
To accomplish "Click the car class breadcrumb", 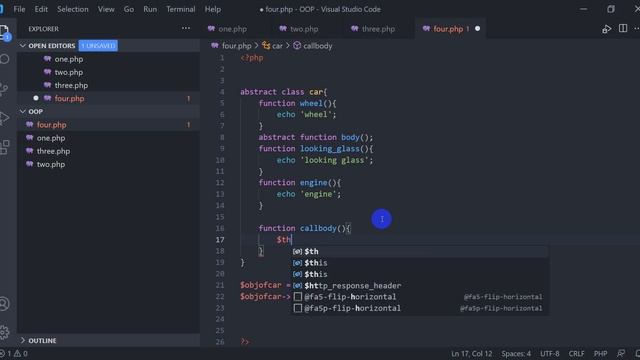I will pos(272,46).
